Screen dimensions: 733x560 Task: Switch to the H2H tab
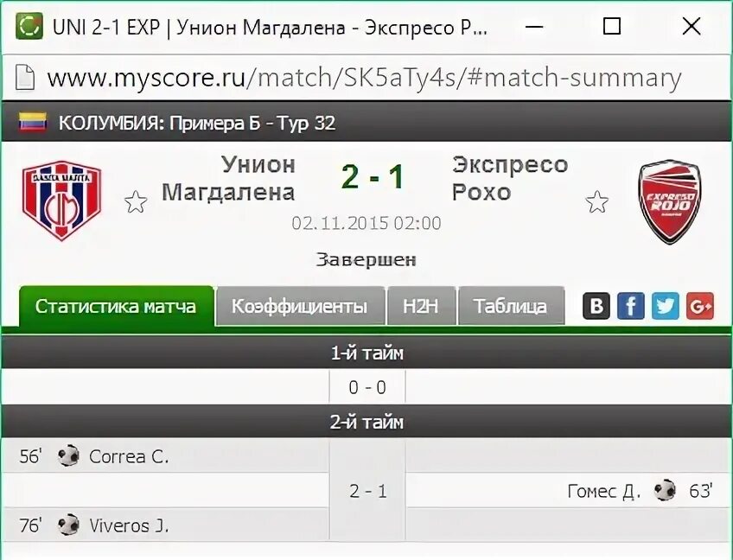(x=421, y=306)
